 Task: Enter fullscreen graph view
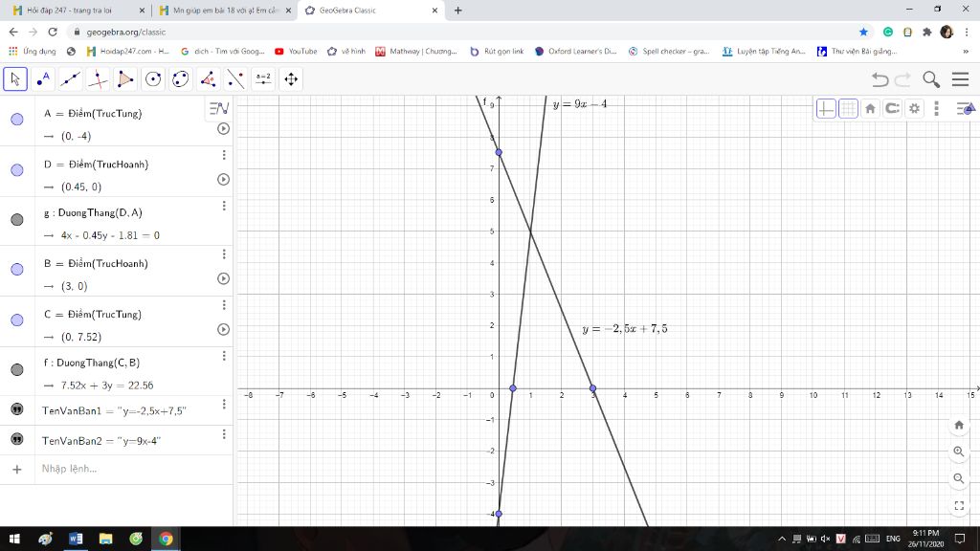tap(959, 505)
